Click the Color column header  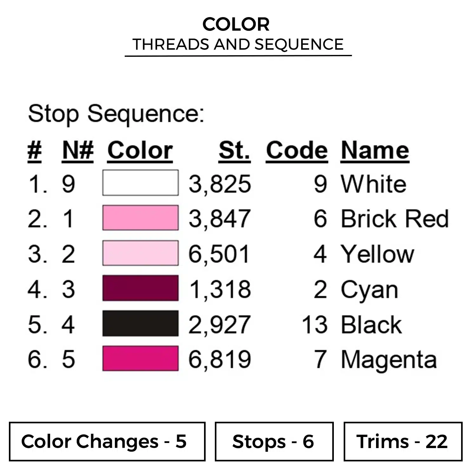[x=140, y=150]
